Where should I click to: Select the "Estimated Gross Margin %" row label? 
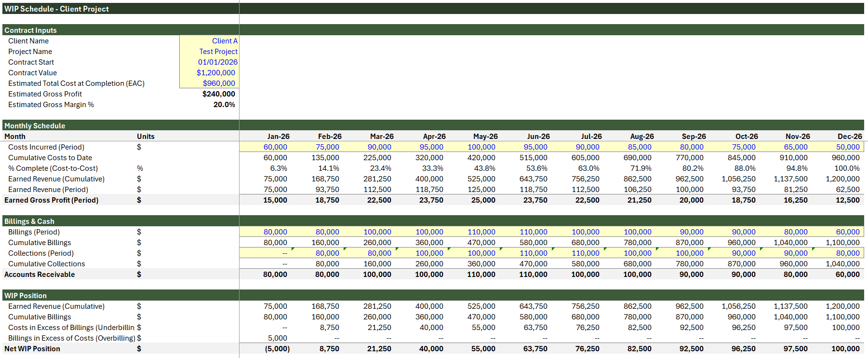(51, 105)
